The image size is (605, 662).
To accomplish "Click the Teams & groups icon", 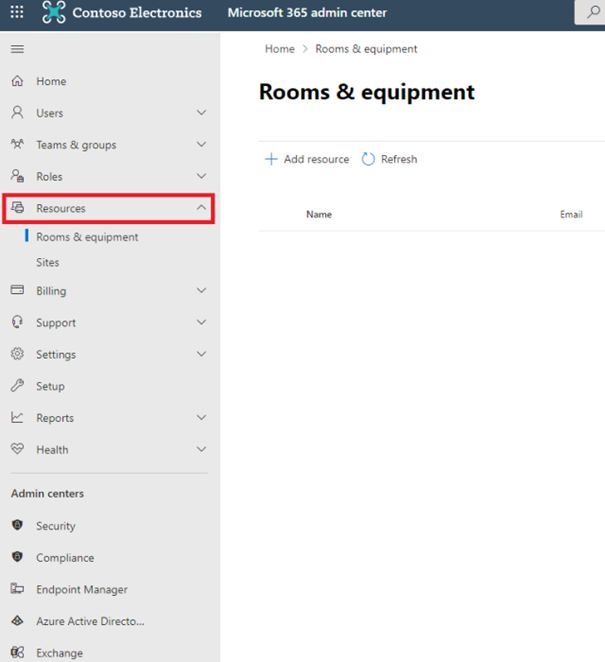I will point(17,144).
